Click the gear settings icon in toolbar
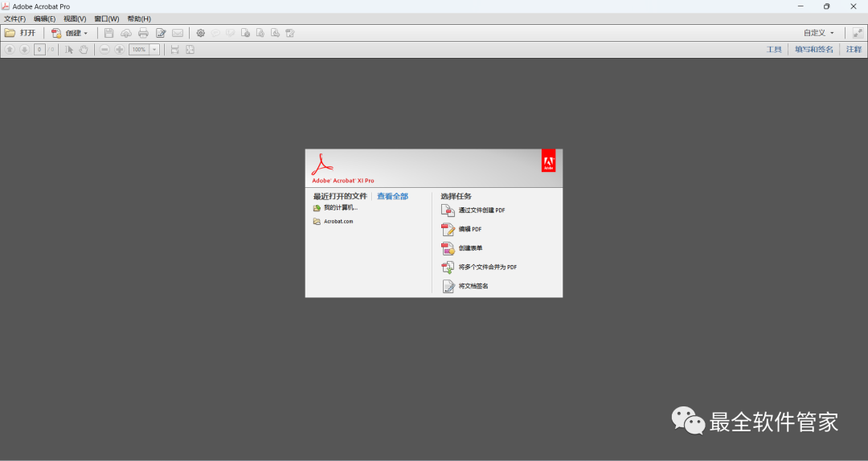The height and width of the screenshot is (461, 868). tap(200, 33)
